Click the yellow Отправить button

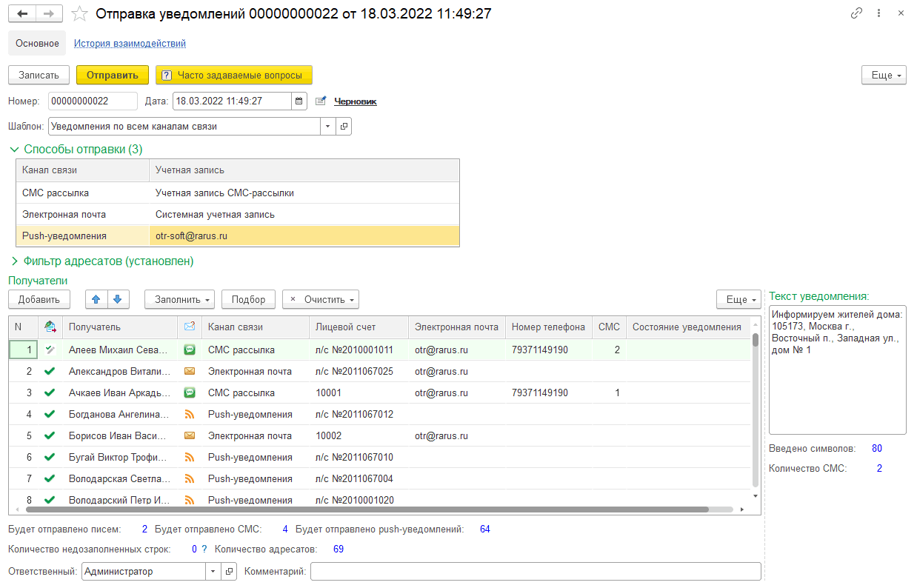(113, 75)
